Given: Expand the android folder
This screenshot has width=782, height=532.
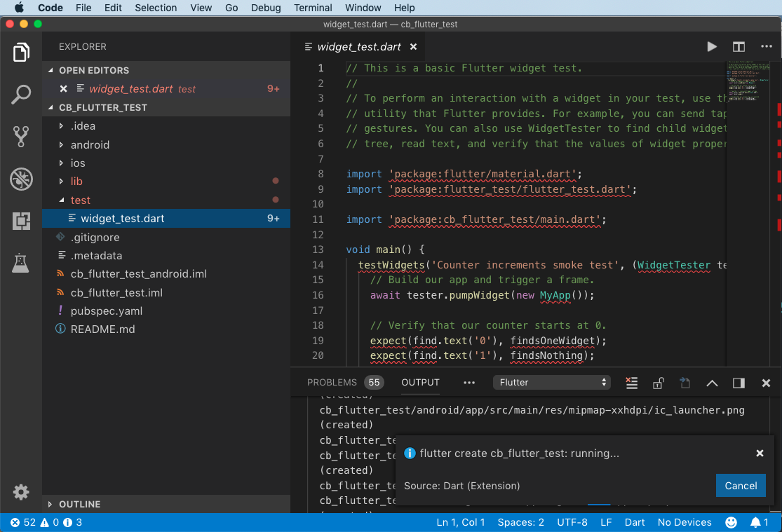Looking at the screenshot, I should point(90,144).
